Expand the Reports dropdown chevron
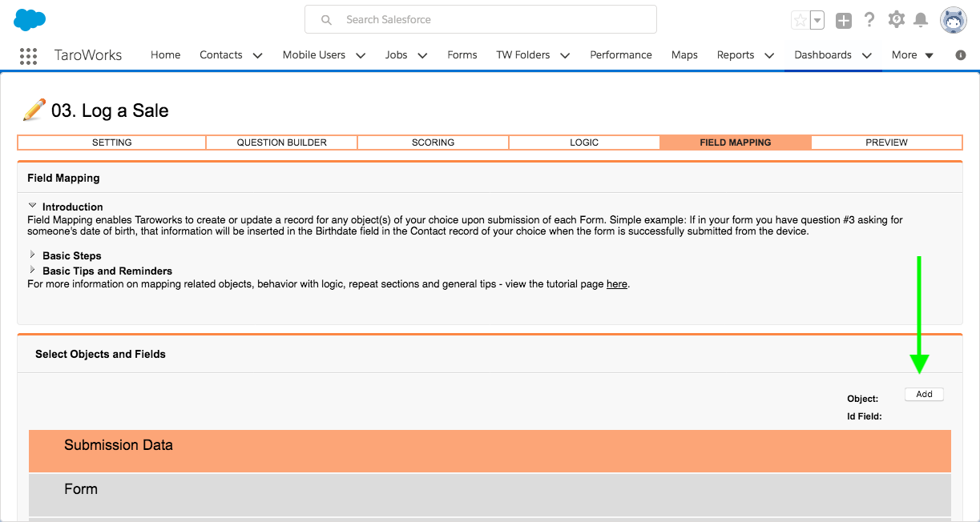980x522 pixels. pos(769,55)
